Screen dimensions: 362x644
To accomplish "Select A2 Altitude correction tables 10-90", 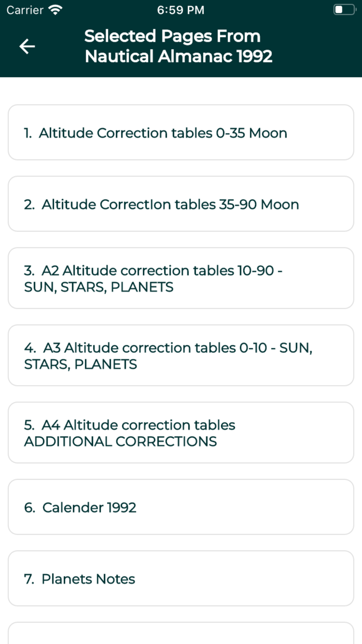I will coord(181,278).
